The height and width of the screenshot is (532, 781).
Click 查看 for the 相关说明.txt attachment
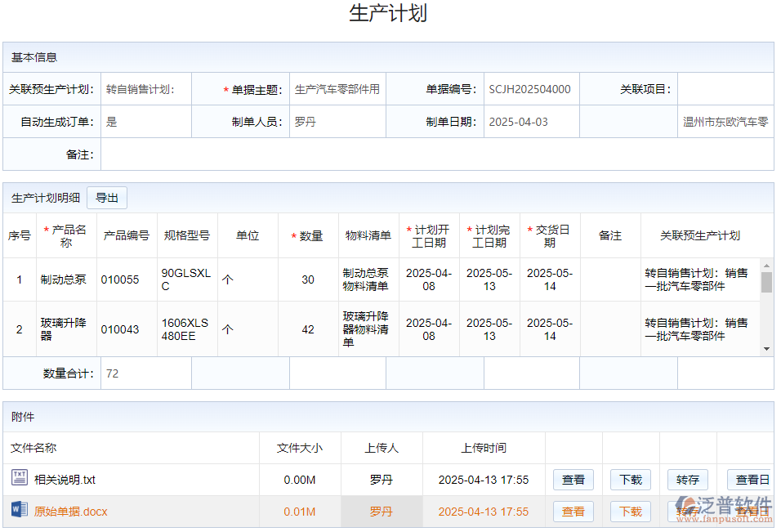pos(573,480)
